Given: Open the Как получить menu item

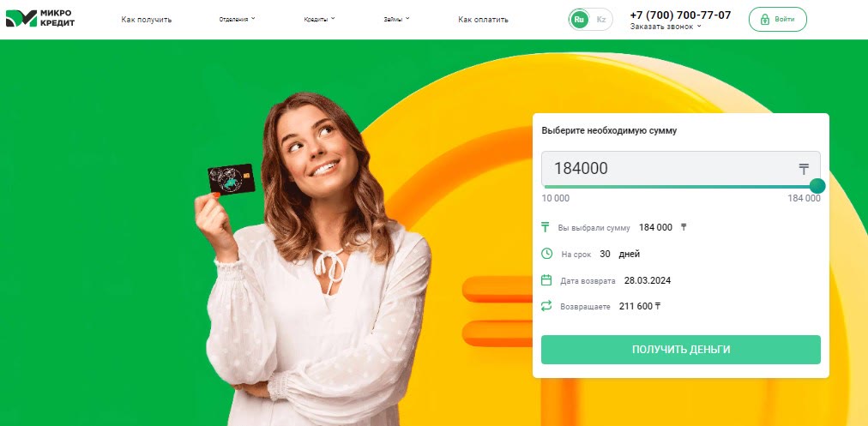Looking at the screenshot, I should (147, 20).
